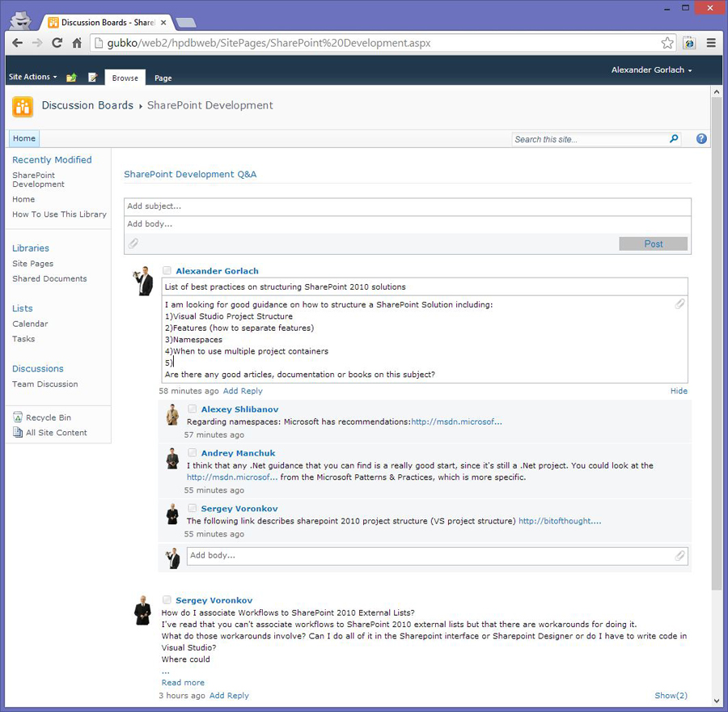Screen dimensions: 728x712
Task: Check box next to Andrey Manchuk reply
Action: 193,452
